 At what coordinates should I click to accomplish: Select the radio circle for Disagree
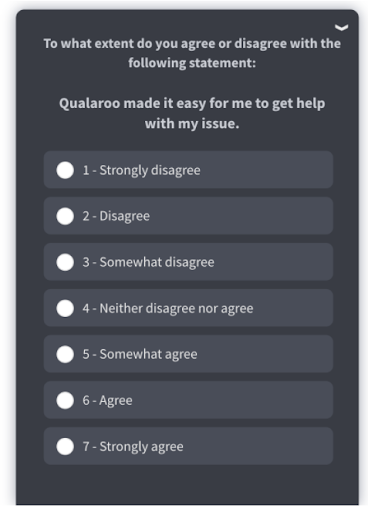(65, 216)
